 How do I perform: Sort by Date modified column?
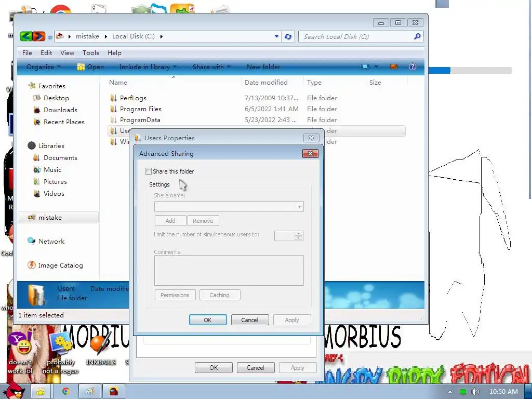click(266, 83)
